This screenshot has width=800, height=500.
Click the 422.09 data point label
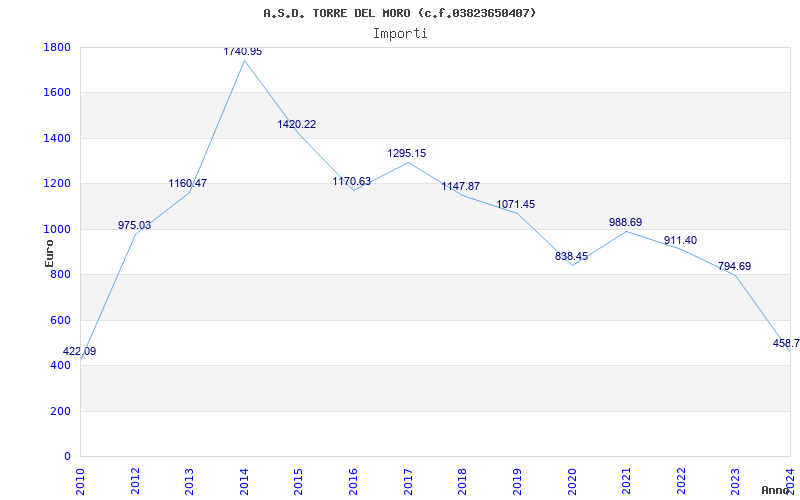[79, 352]
